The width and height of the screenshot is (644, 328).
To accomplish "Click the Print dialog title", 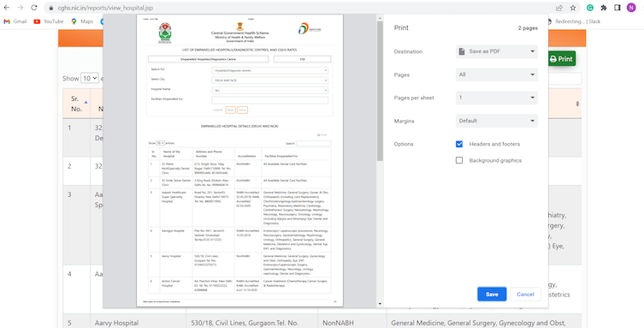I will click(401, 27).
